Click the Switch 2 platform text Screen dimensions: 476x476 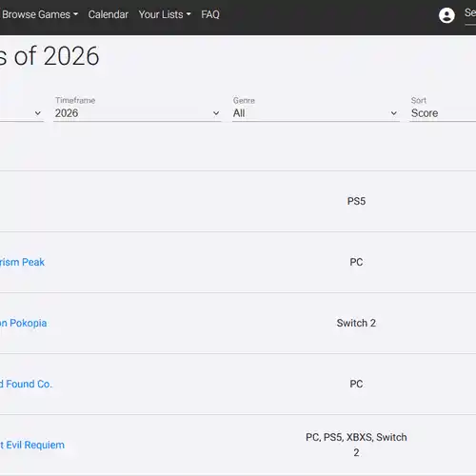click(356, 323)
